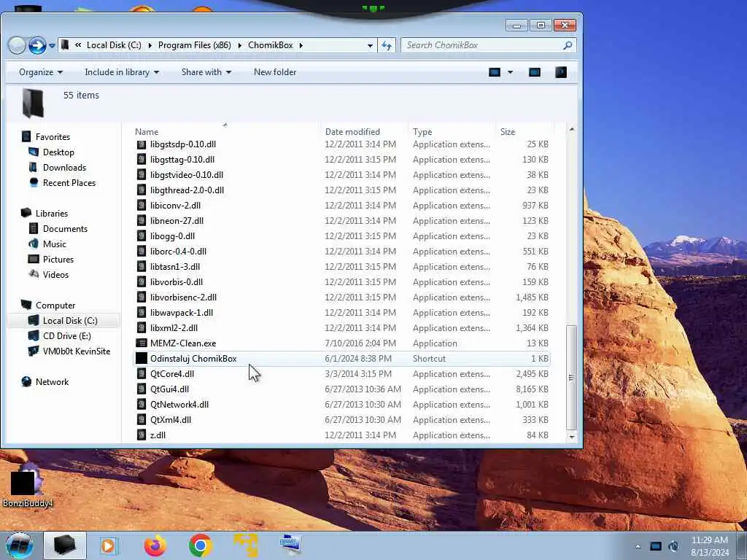
Task: Select Program Files (x86) breadcrumb segment
Action: (x=194, y=45)
